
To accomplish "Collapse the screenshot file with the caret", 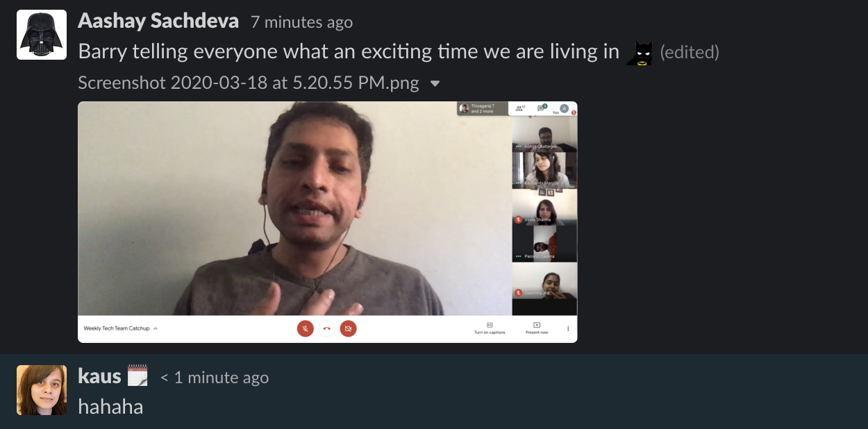I will pos(435,84).
